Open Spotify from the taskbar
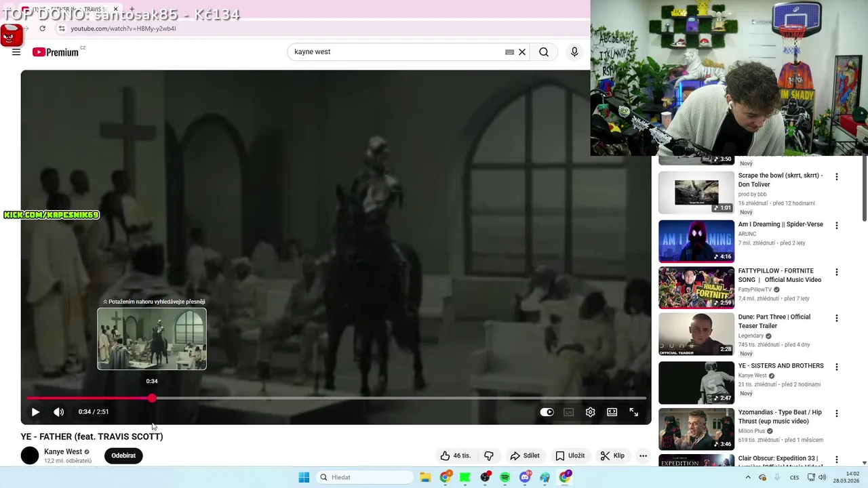 pos(505,477)
